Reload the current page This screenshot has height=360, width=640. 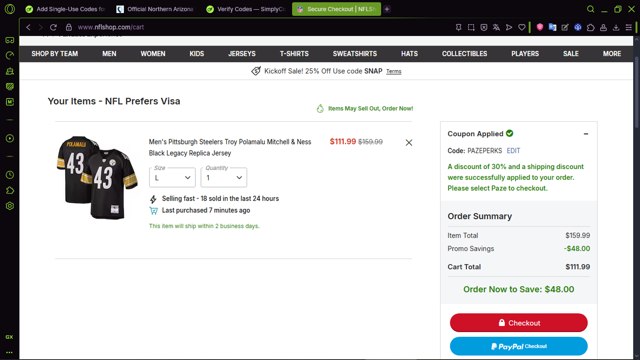tap(53, 27)
